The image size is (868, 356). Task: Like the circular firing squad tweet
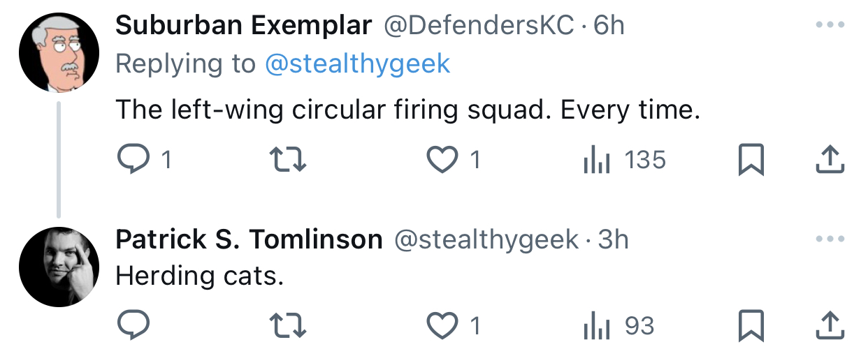(454, 161)
